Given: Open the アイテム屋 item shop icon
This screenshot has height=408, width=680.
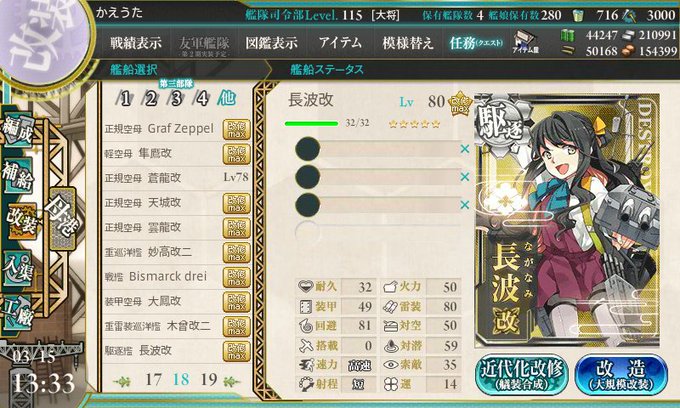Looking at the screenshot, I should pyautogui.click(x=525, y=42).
